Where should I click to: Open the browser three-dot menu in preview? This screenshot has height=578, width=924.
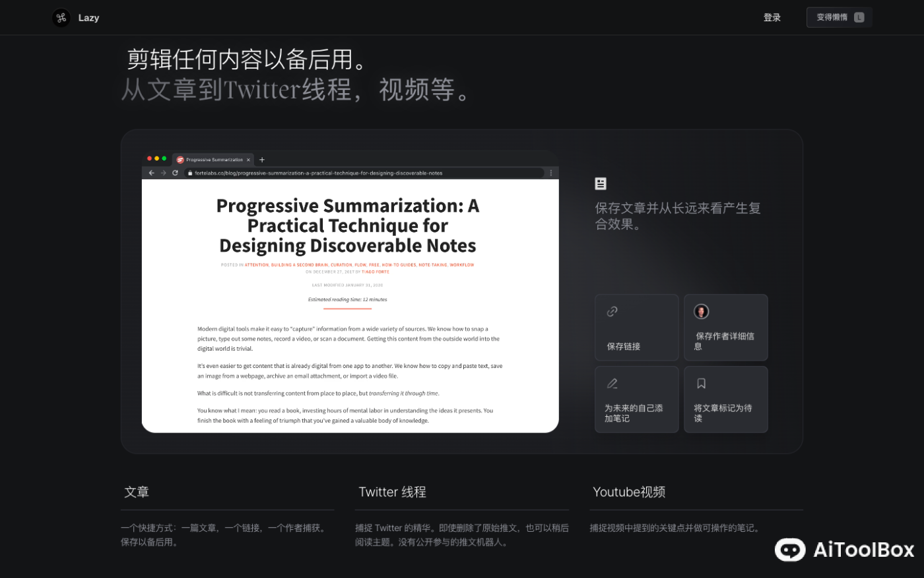point(551,173)
